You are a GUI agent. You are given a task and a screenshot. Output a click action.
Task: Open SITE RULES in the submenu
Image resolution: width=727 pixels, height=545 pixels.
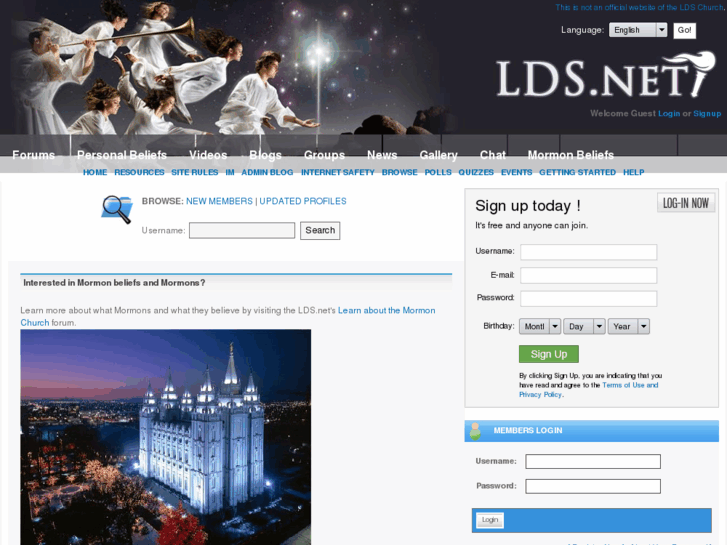click(x=195, y=173)
